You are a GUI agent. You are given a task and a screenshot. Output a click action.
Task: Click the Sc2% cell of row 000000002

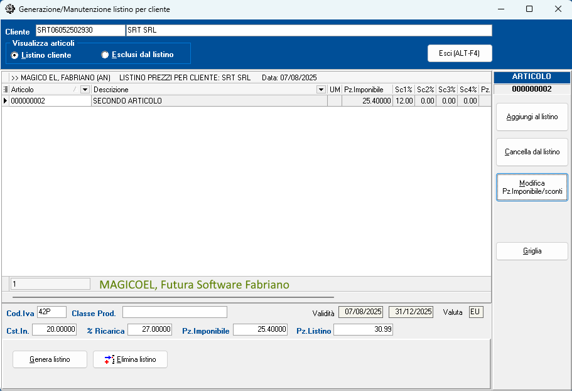click(425, 101)
